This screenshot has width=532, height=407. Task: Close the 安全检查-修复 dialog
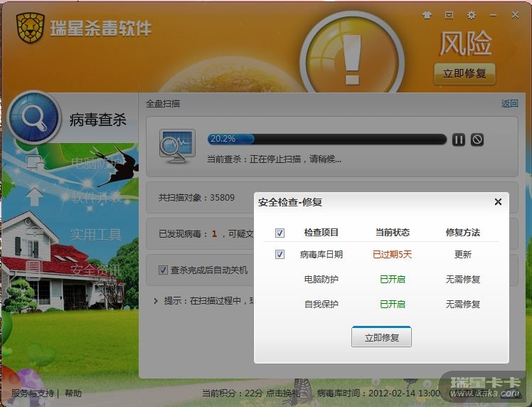[498, 202]
